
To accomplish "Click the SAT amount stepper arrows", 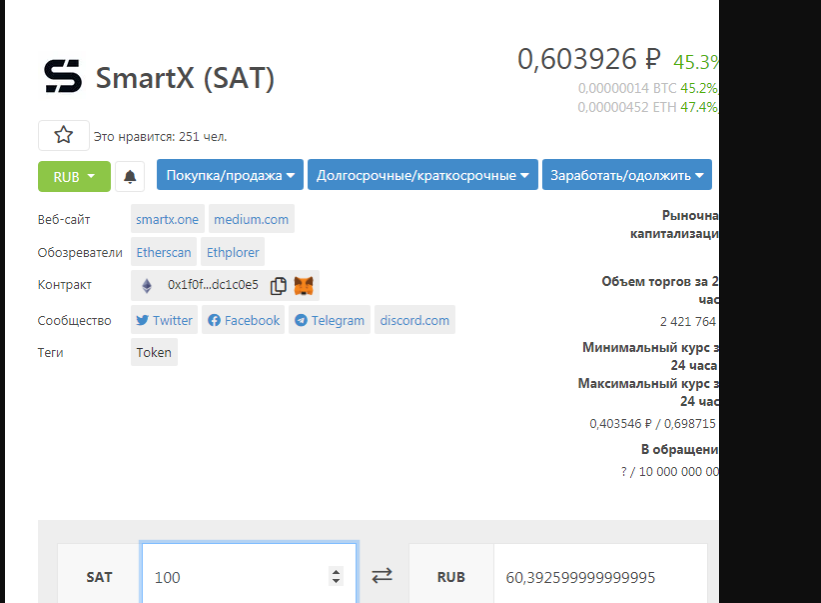I will pos(336,576).
